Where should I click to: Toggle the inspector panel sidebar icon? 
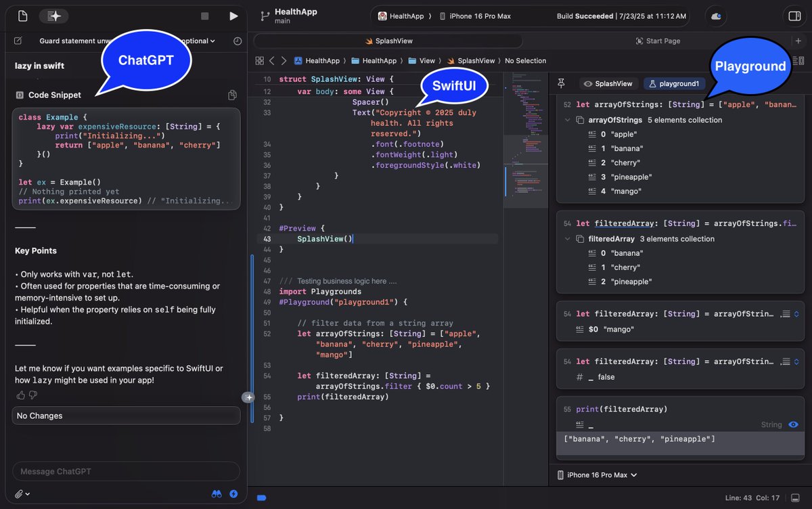coord(794,16)
